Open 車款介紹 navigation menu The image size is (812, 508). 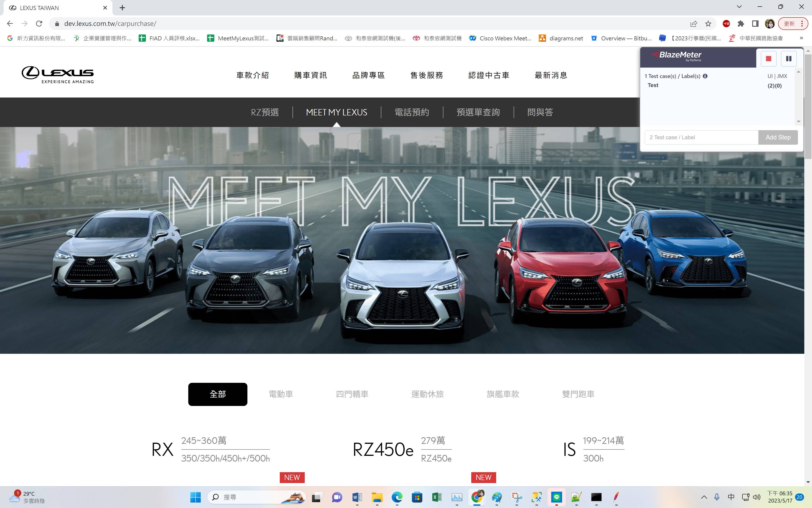(x=253, y=75)
